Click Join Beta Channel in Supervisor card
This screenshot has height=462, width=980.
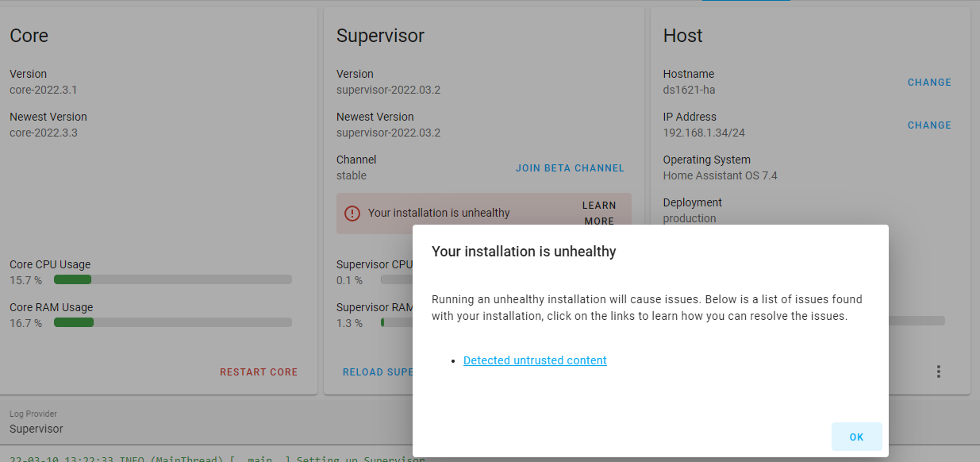570,168
